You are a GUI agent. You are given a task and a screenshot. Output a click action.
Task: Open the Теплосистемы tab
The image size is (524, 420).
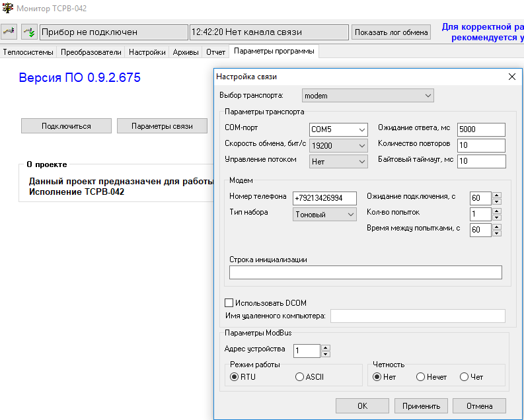tap(29, 52)
